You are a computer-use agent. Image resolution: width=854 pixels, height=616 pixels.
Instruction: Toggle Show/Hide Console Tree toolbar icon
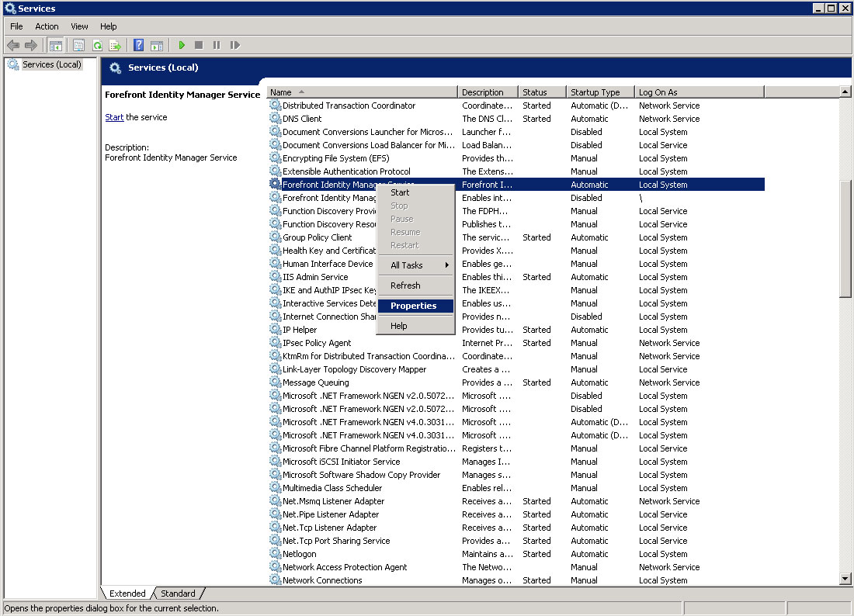point(55,45)
